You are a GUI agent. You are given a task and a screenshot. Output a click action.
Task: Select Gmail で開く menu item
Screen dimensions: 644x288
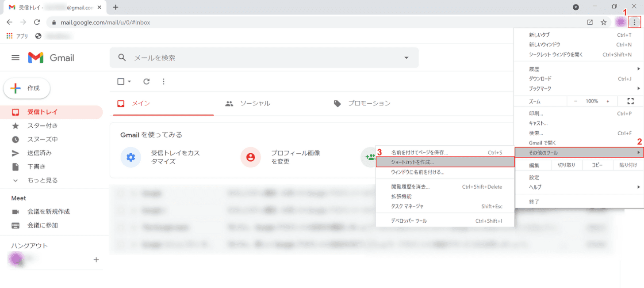[x=579, y=143]
